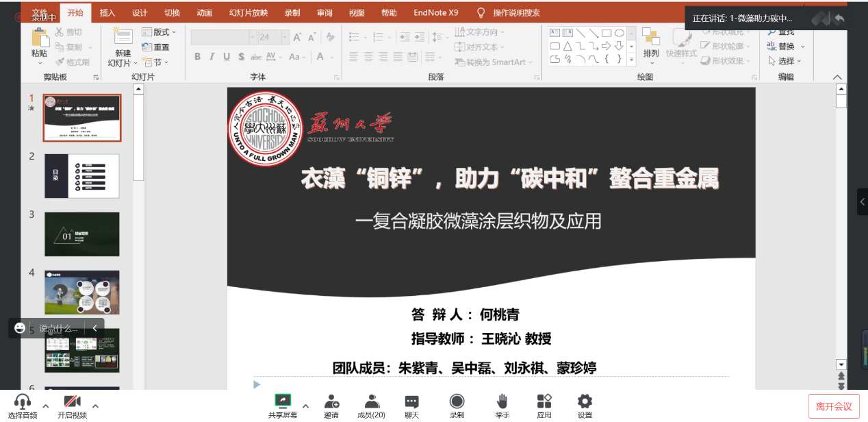
Task: Switch to the 插入 ribbon tab
Action: pos(107,12)
